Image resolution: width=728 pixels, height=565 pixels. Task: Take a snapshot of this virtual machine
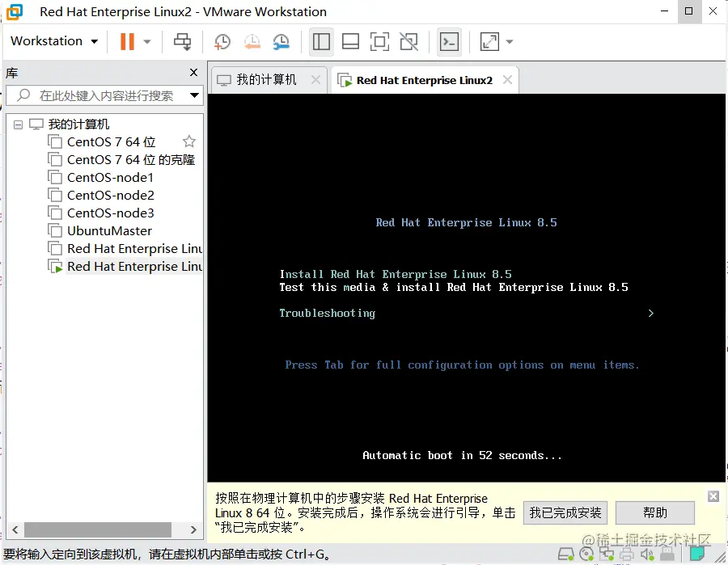222,41
